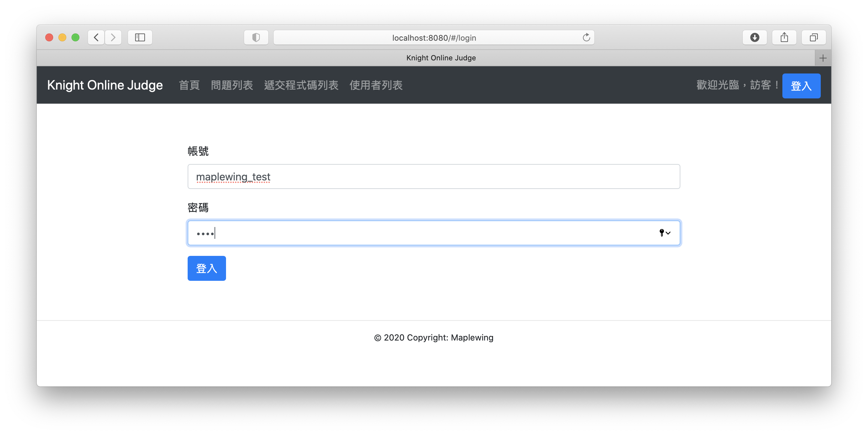Click the navbar 登入 button

click(801, 86)
